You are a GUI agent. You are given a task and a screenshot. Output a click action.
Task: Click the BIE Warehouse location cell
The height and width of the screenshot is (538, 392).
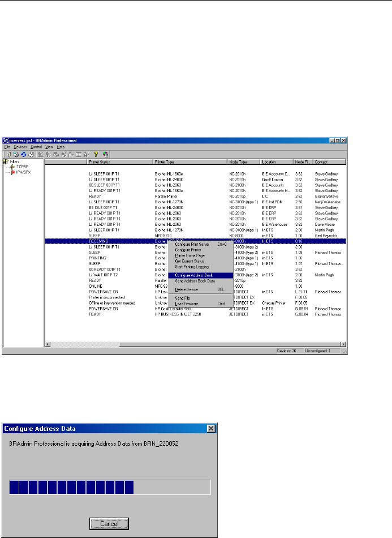click(274, 224)
